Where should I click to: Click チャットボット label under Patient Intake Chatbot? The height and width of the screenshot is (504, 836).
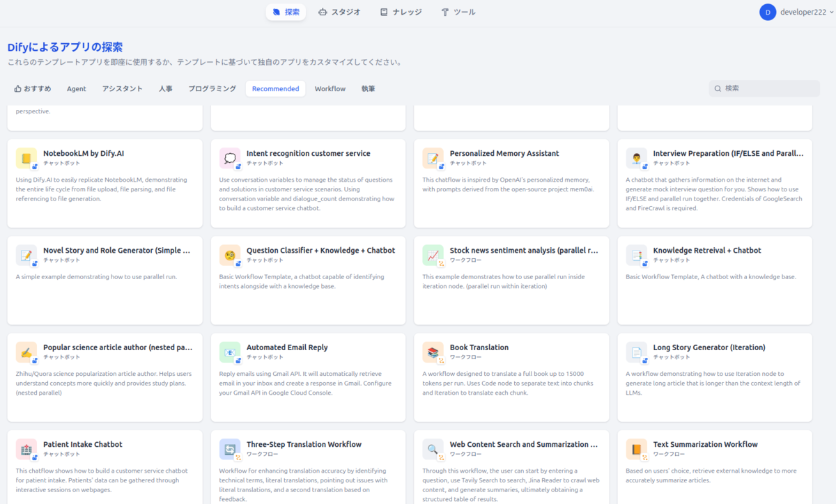click(x=62, y=454)
